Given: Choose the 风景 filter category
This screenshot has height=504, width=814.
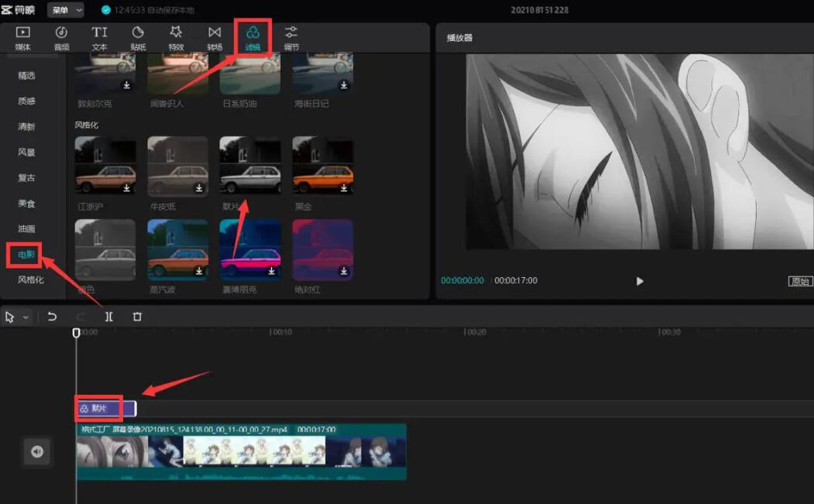Looking at the screenshot, I should tap(26, 152).
